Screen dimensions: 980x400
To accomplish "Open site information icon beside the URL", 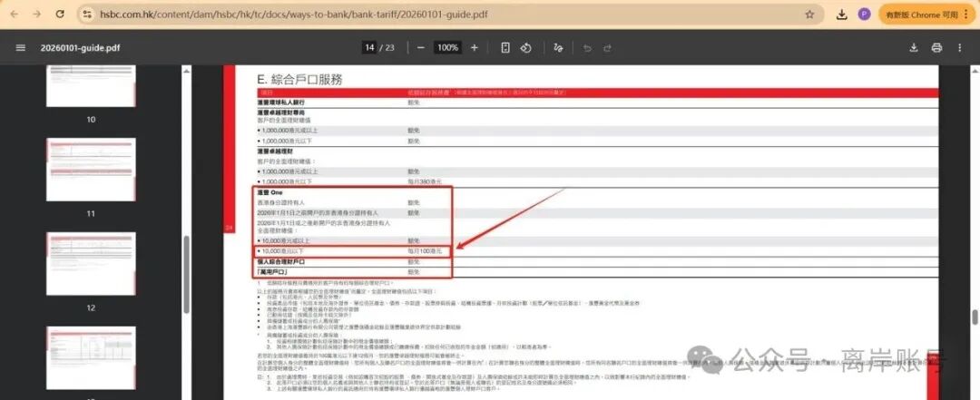I will coord(87,14).
